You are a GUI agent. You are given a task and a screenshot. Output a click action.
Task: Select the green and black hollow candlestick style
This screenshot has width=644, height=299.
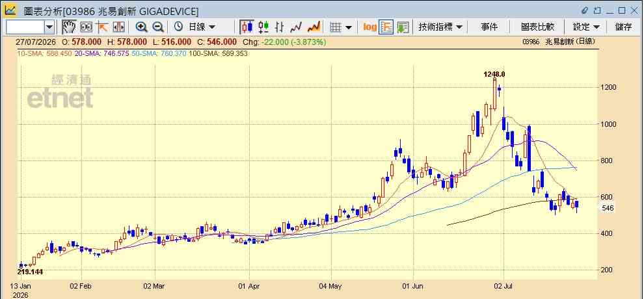click(263, 27)
